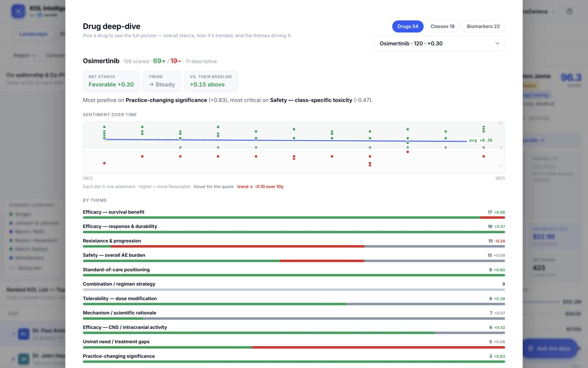Select the Standard-of-care positioning theme
The height and width of the screenshot is (368, 588).
[294, 272]
